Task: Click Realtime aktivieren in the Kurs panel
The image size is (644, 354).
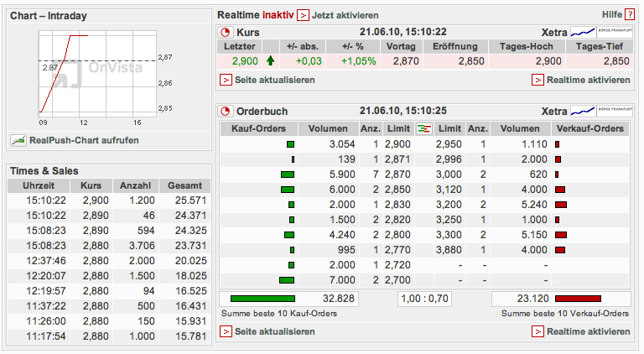Action: pos(587,80)
